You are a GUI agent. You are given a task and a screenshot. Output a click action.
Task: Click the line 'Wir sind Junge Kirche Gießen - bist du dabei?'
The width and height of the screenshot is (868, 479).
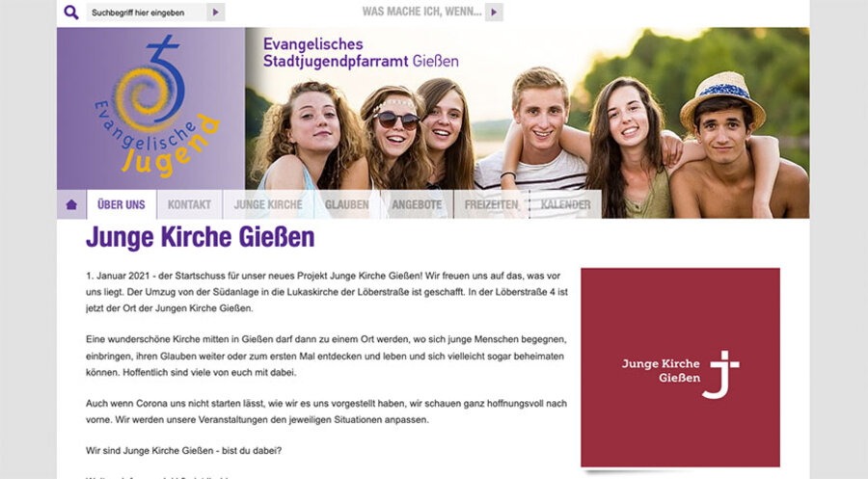click(184, 451)
